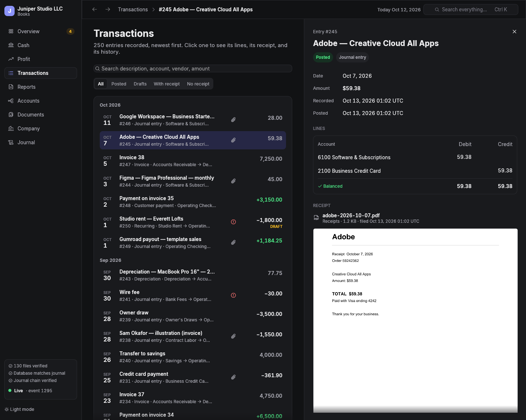Click the Journal entry badge
The width and height of the screenshot is (526, 420).
click(x=352, y=57)
